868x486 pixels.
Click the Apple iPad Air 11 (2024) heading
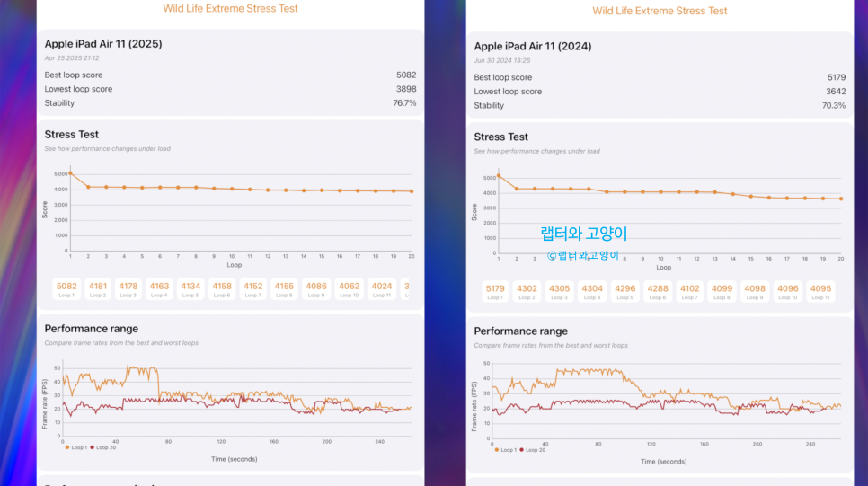point(533,47)
